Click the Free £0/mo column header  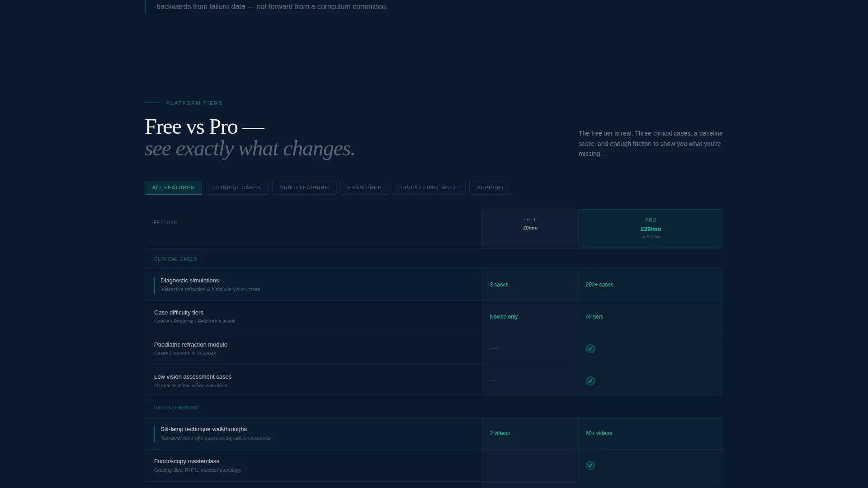point(530,229)
